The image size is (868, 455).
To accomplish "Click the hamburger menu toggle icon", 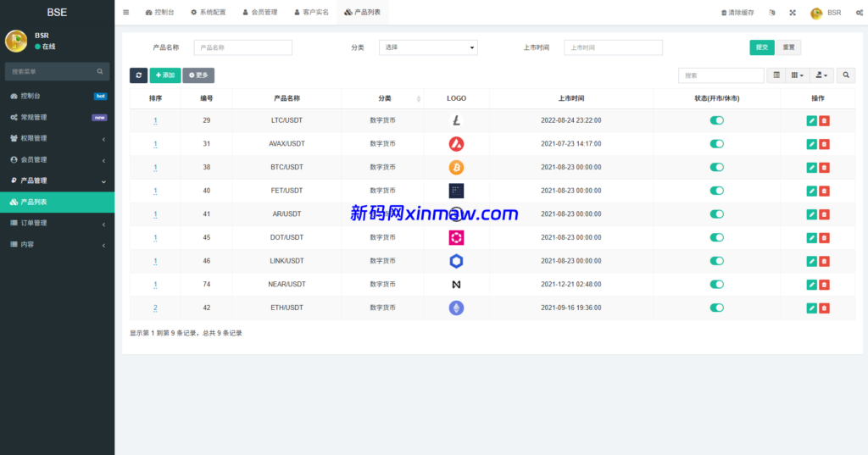I will pyautogui.click(x=126, y=12).
